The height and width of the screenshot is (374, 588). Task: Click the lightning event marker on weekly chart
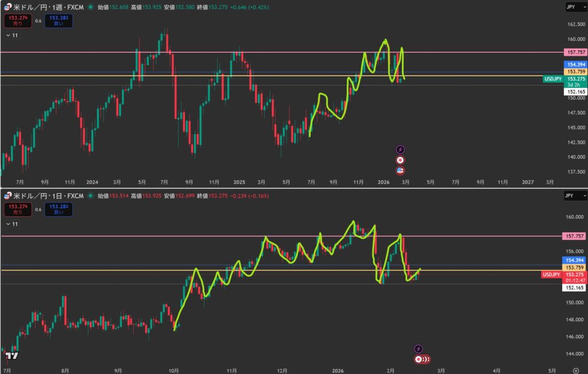point(400,149)
